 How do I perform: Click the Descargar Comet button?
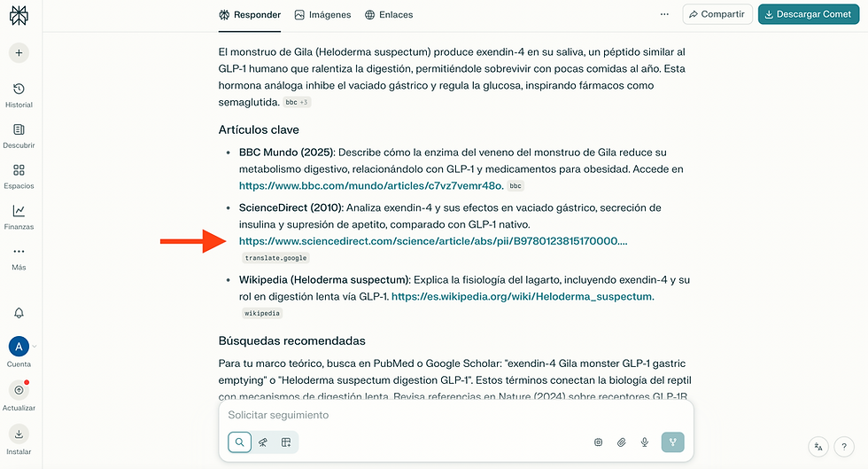coord(808,14)
